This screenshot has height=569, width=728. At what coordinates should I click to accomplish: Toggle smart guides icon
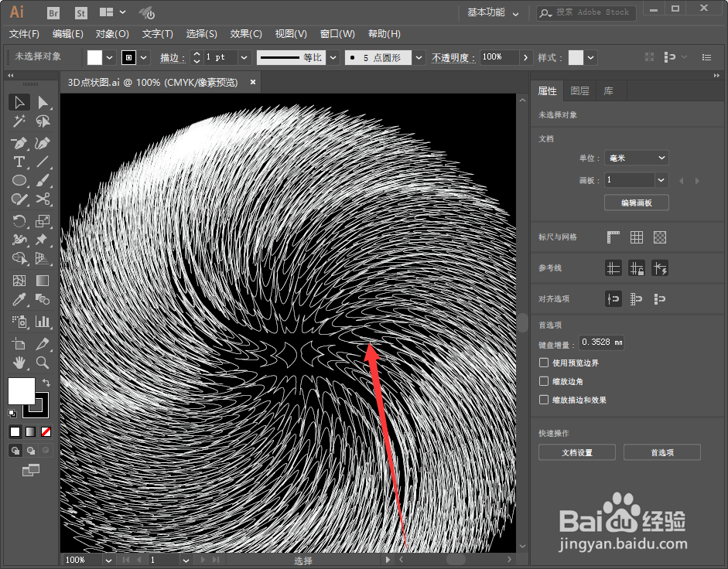click(660, 268)
